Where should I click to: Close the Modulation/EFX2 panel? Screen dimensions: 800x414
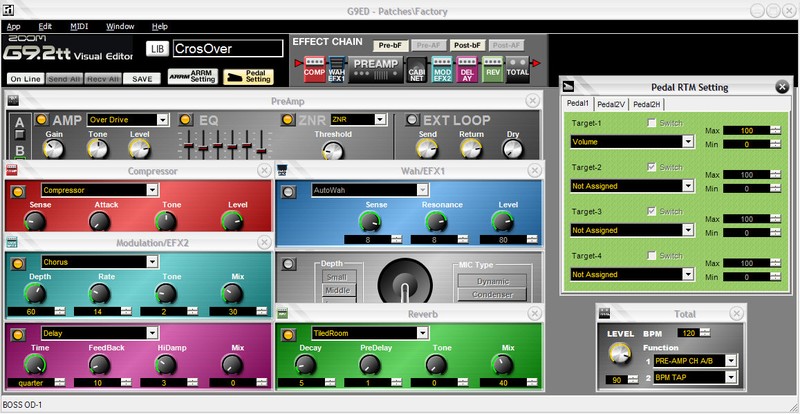tap(264, 242)
